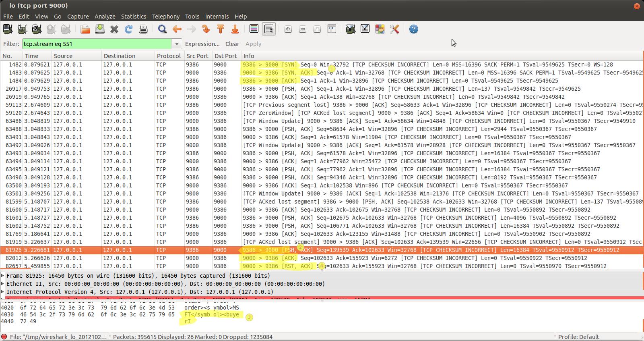Open the Statistics menu

point(134,17)
